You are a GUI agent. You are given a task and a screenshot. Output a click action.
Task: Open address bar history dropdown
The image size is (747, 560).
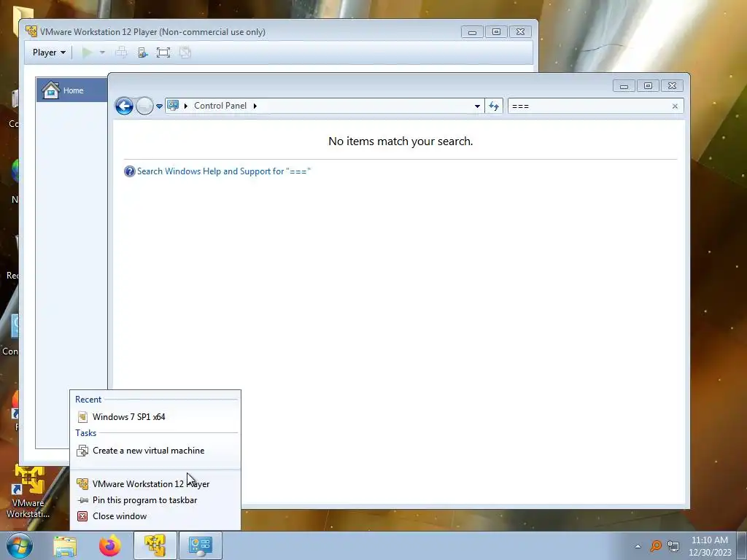pyautogui.click(x=477, y=106)
